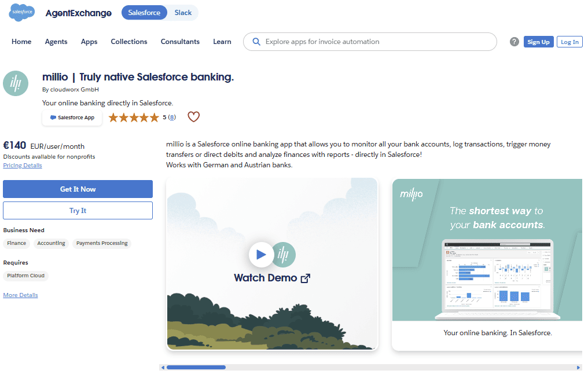Click the left arrow of horizontal scrollbar
The image size is (588, 374).
(163, 368)
